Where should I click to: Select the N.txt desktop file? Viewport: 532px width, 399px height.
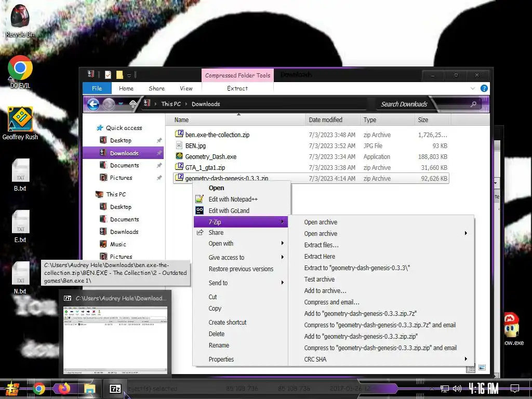point(20,277)
